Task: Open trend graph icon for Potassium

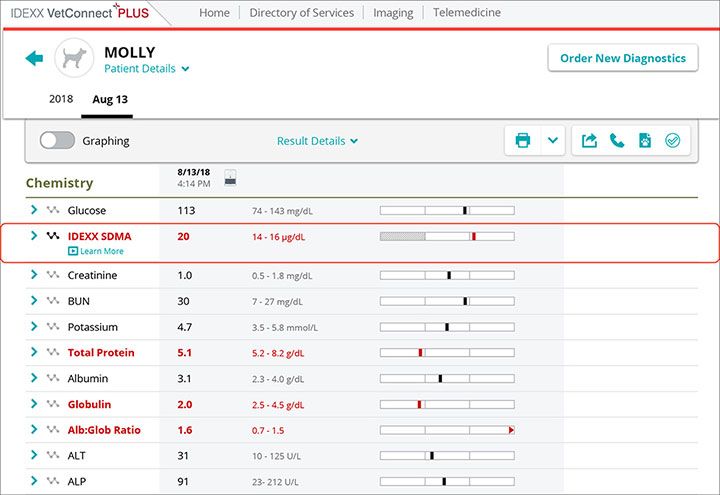Action: (53, 326)
